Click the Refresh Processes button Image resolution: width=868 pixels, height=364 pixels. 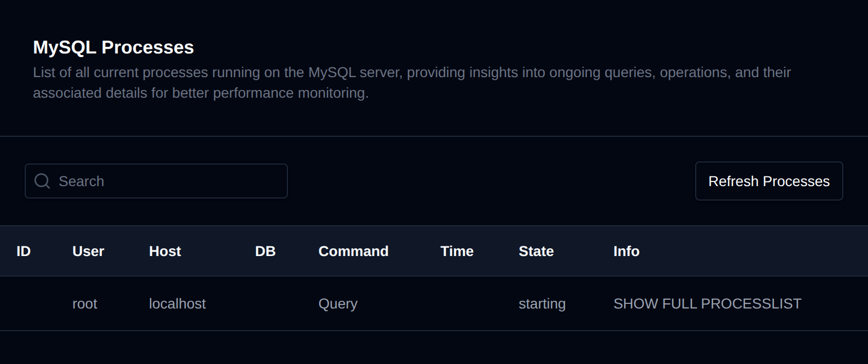coord(769,181)
